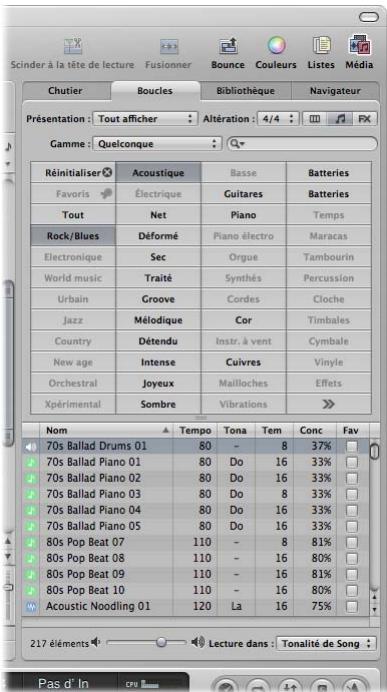The image size is (387, 692).
Task: Select the Guitares category button
Action: pyautogui.click(x=244, y=194)
